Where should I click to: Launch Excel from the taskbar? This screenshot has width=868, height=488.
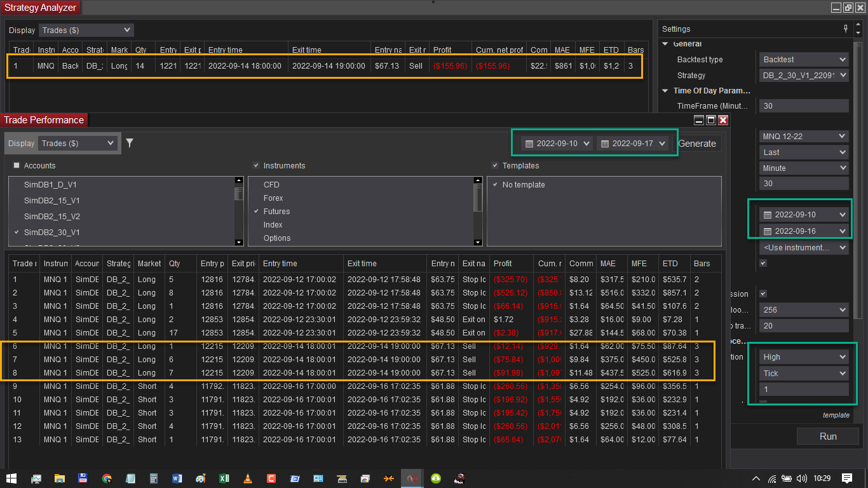pyautogui.click(x=224, y=478)
